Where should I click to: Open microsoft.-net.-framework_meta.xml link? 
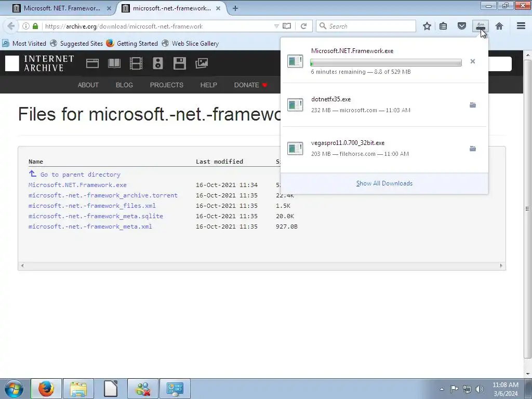pos(90,227)
